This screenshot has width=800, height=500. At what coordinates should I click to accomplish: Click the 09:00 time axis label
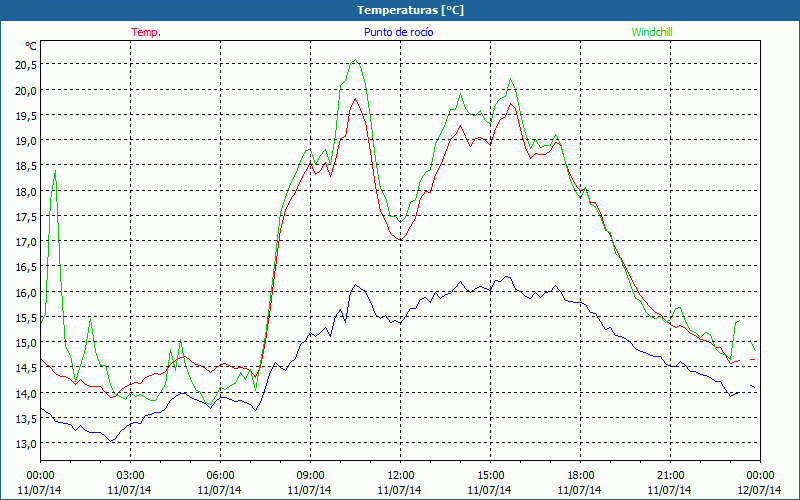310,475
